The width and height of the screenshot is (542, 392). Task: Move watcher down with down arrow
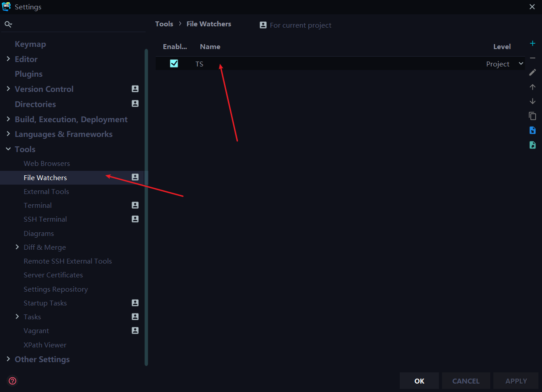[x=532, y=101]
